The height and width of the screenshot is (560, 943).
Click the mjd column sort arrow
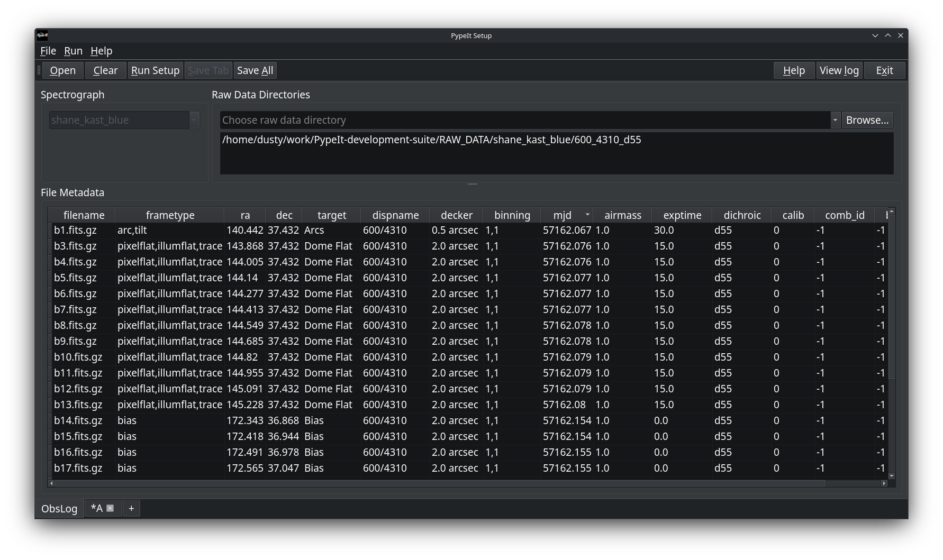click(x=587, y=215)
